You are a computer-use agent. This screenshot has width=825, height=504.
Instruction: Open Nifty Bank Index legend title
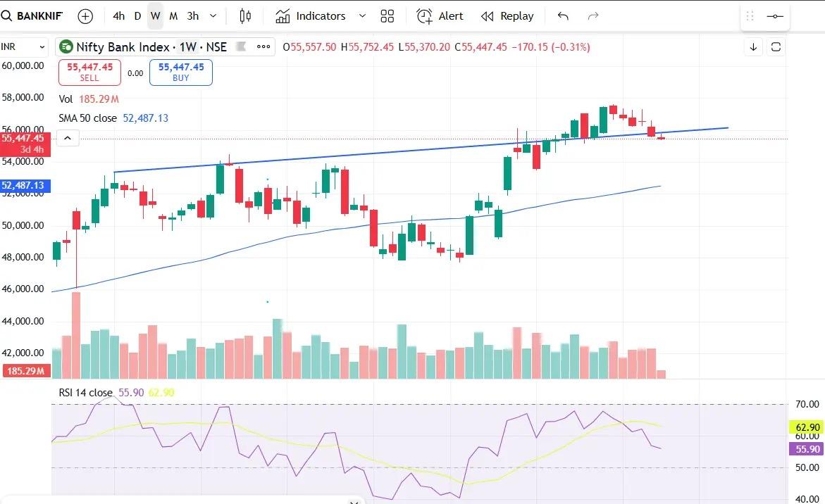151,46
